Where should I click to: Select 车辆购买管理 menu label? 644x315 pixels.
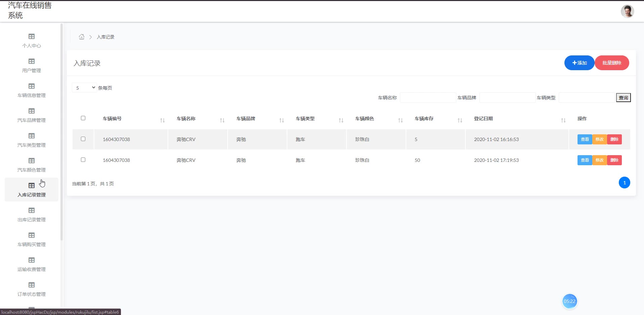point(32,244)
